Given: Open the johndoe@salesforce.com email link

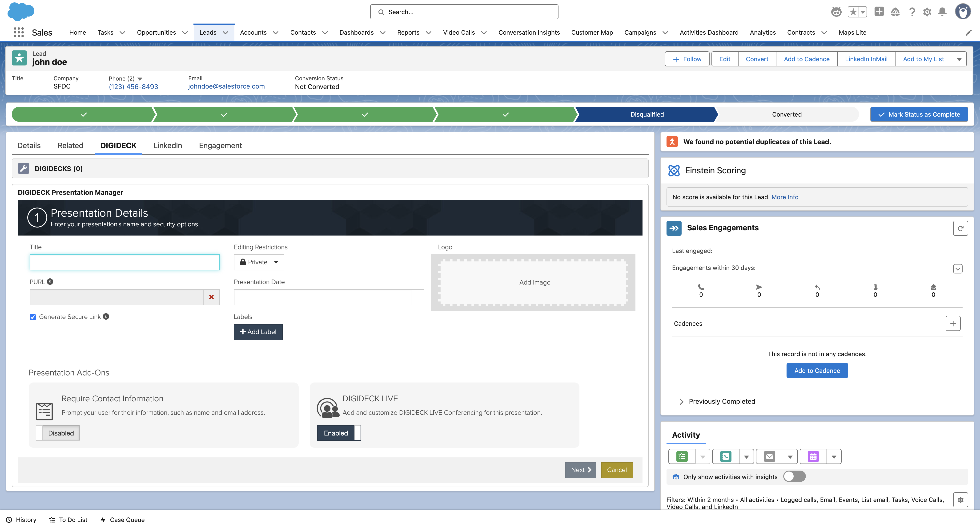Looking at the screenshot, I should click(x=226, y=86).
